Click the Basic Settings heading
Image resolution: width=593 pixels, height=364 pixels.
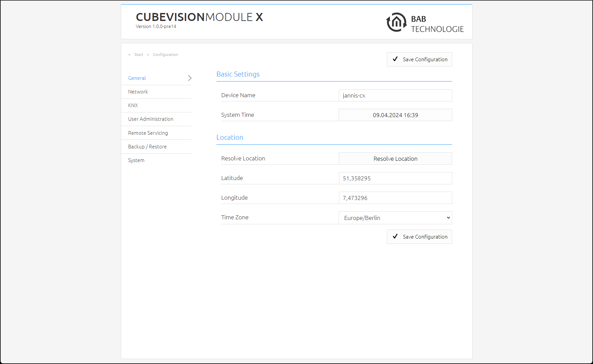pos(238,74)
